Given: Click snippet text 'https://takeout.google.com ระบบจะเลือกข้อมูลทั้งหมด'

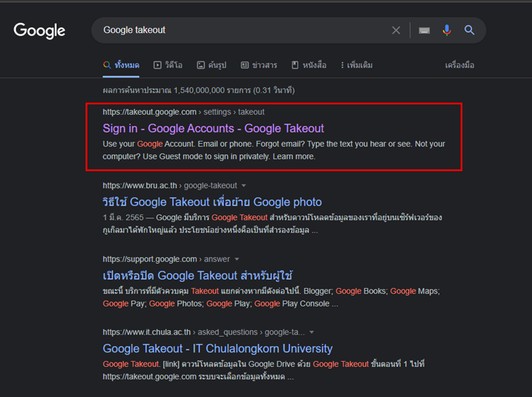Looking at the screenshot, I should pos(198,377).
